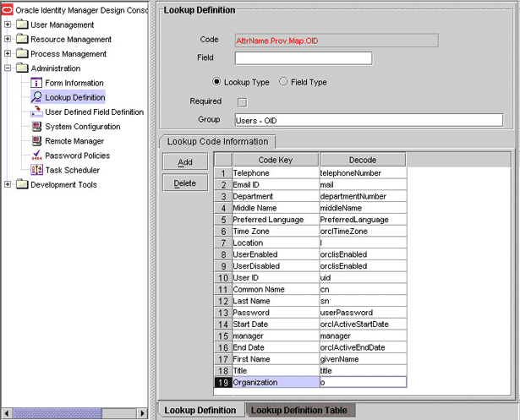
Task: Click the orclTimeZone decode cell
Action: [363, 231]
